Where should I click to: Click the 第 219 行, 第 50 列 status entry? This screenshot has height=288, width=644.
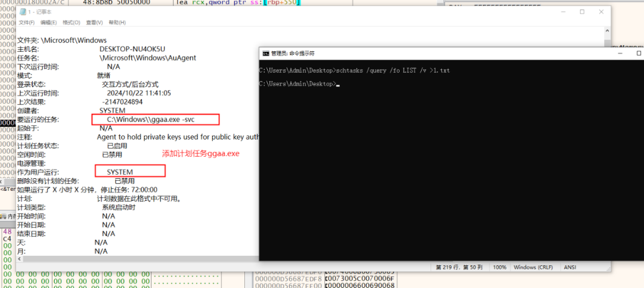click(x=459, y=267)
